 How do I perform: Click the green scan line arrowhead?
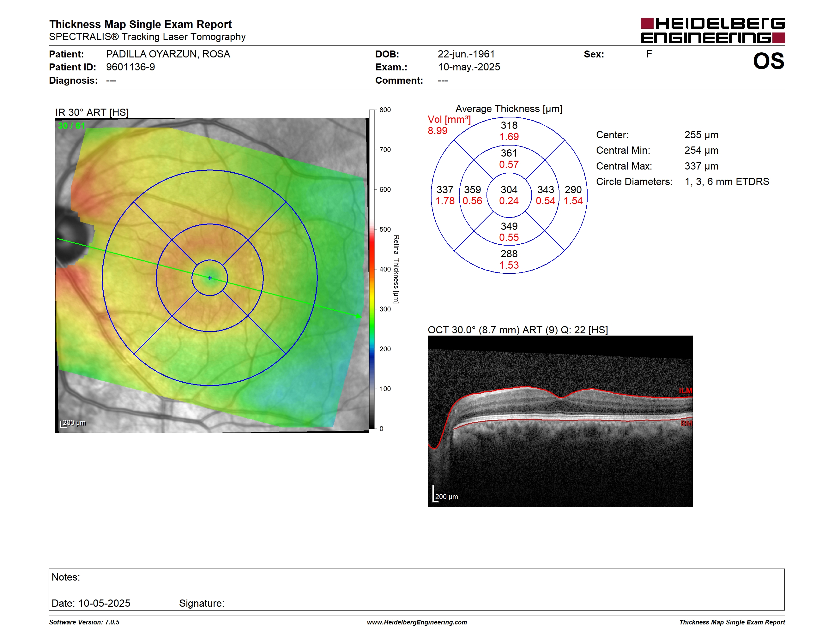point(358,316)
